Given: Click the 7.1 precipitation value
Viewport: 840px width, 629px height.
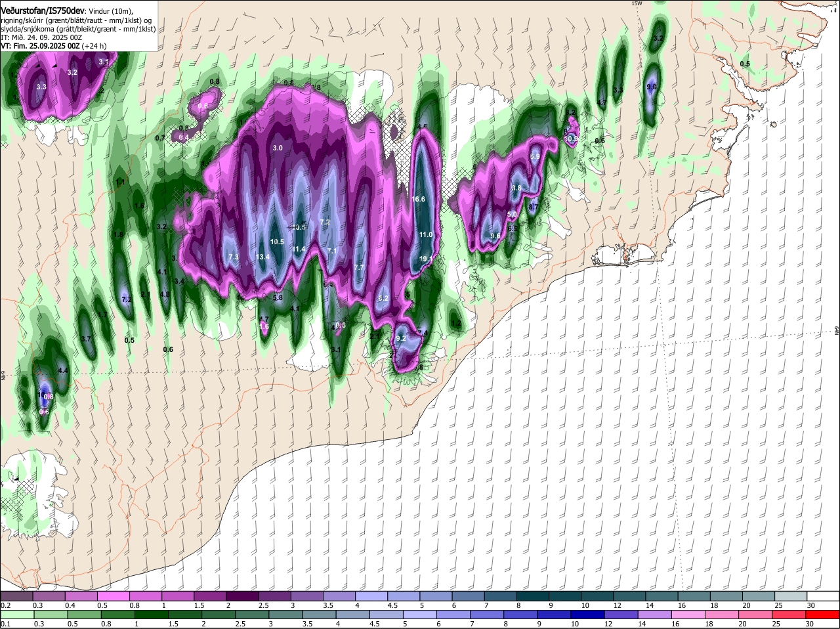Looking at the screenshot, I should coord(332,251).
